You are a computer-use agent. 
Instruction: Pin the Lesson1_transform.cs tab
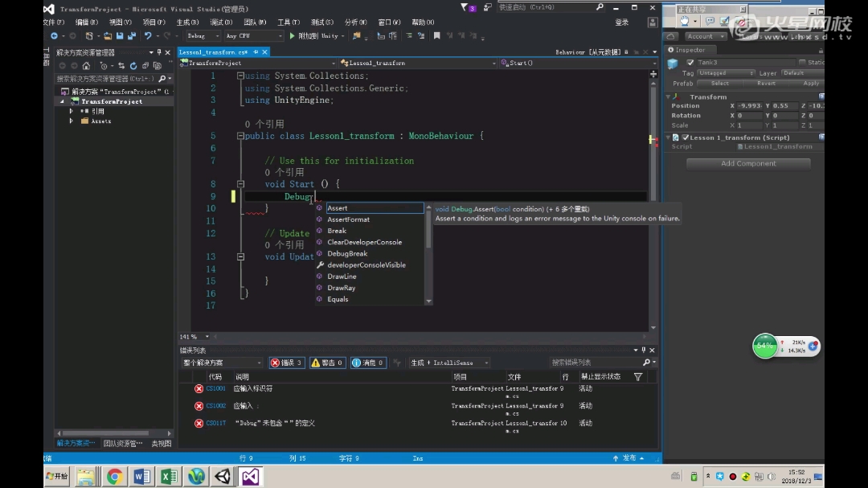click(256, 52)
